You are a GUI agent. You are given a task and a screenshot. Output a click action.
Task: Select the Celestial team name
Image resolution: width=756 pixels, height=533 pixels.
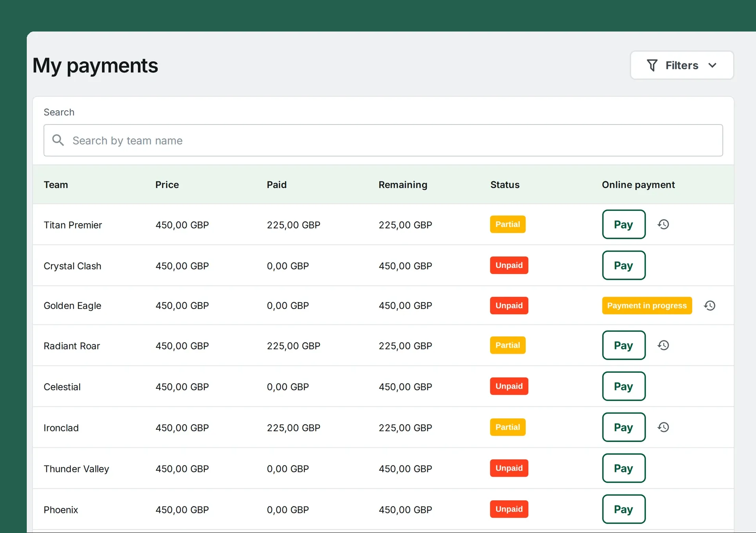coord(62,387)
